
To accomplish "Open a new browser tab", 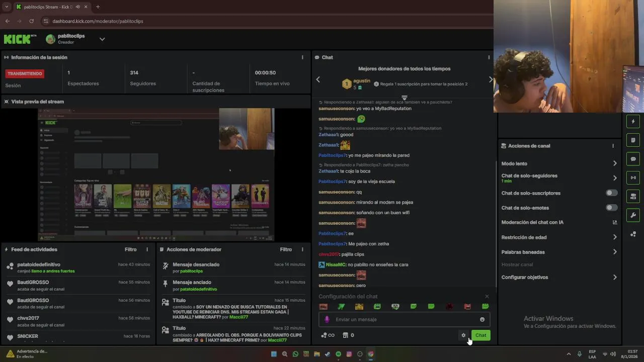I will (98, 7).
